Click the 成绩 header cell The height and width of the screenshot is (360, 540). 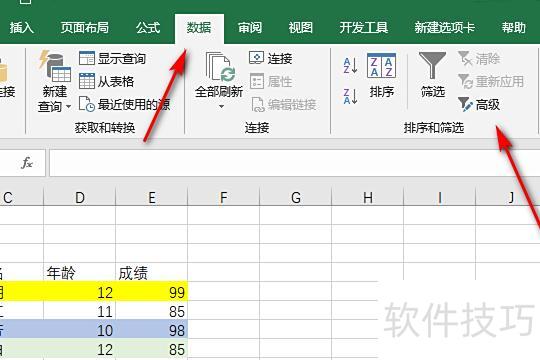pyautogui.click(x=152, y=272)
